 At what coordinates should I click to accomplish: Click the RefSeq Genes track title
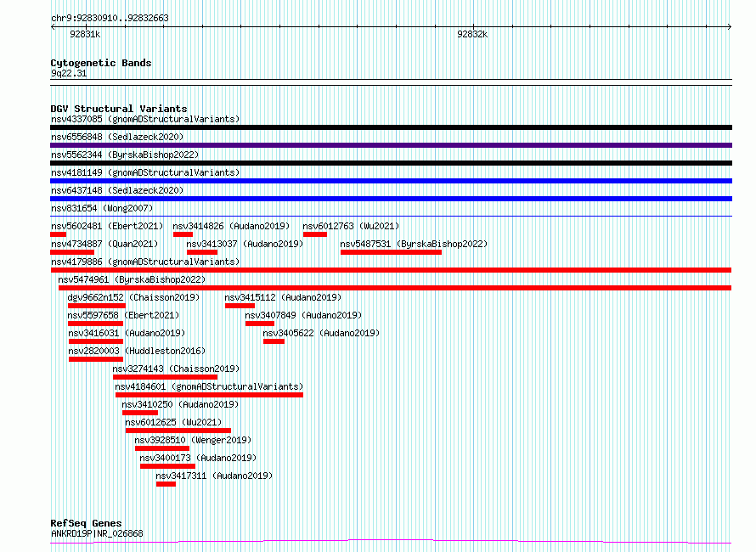click(86, 523)
